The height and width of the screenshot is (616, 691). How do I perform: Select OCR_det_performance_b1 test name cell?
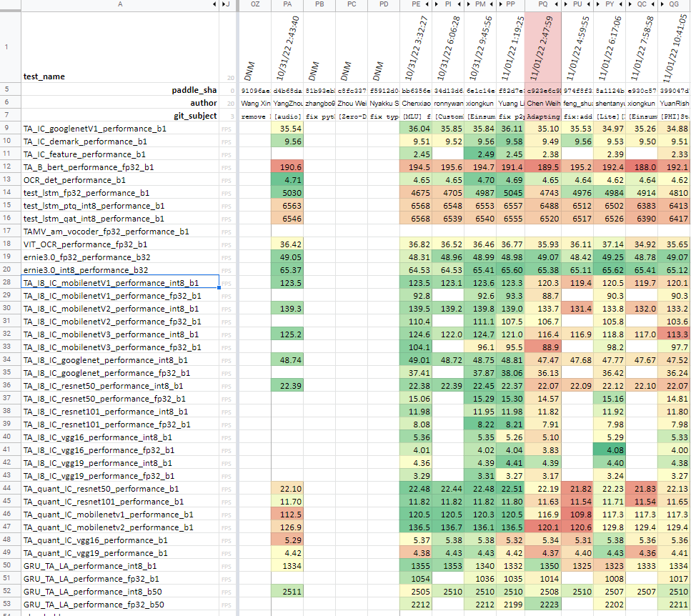tap(120, 180)
